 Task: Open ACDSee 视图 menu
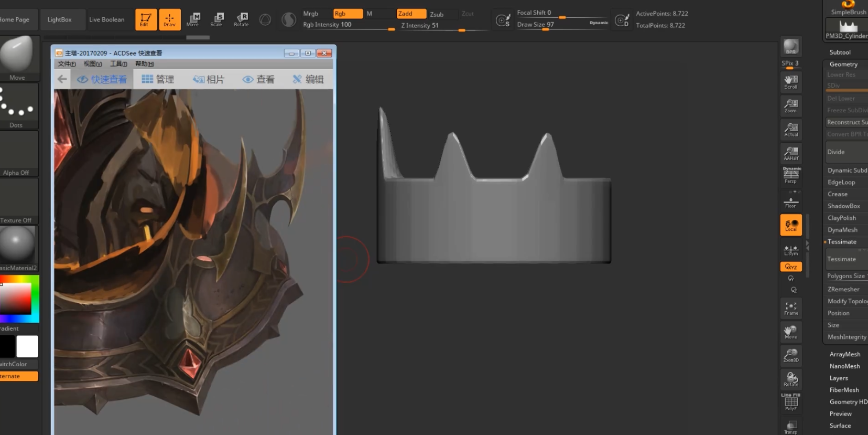pos(93,64)
